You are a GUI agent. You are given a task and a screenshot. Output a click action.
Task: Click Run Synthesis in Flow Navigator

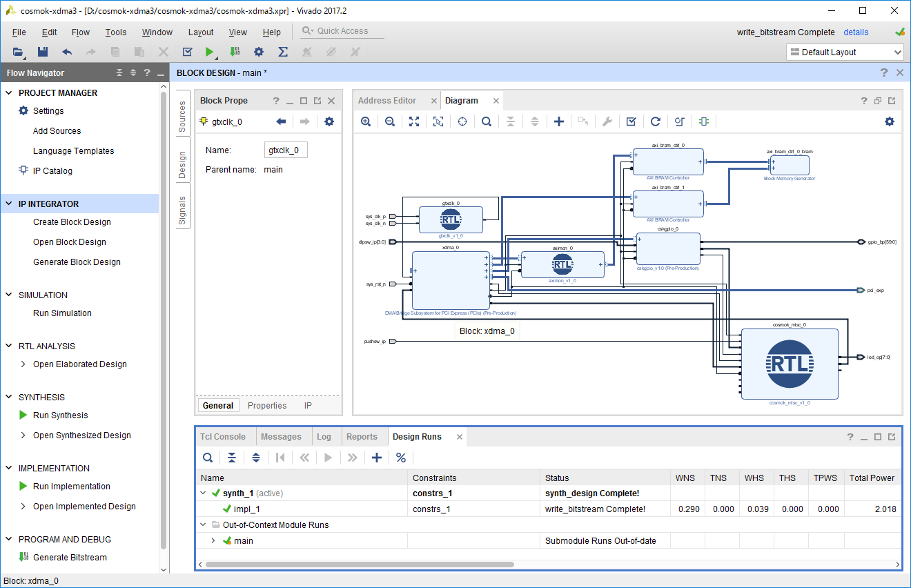point(61,415)
